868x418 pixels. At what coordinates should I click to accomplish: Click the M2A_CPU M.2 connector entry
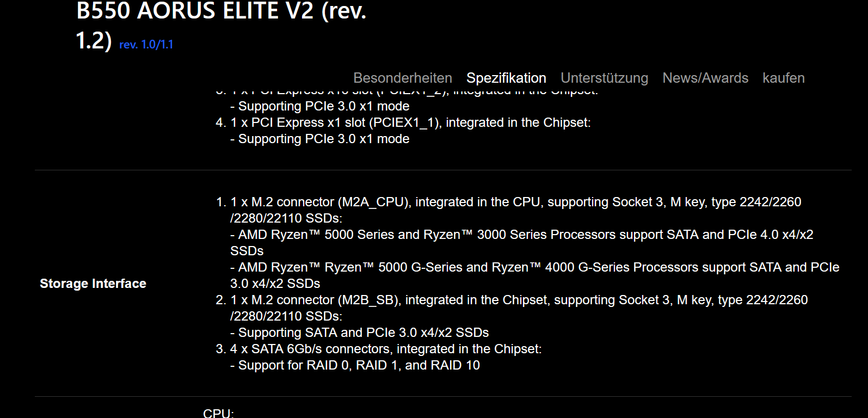515,202
